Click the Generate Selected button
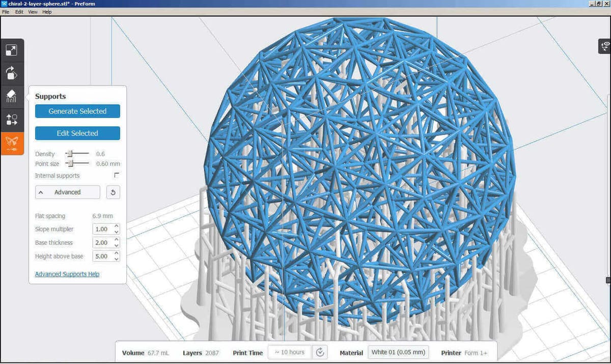 click(77, 111)
